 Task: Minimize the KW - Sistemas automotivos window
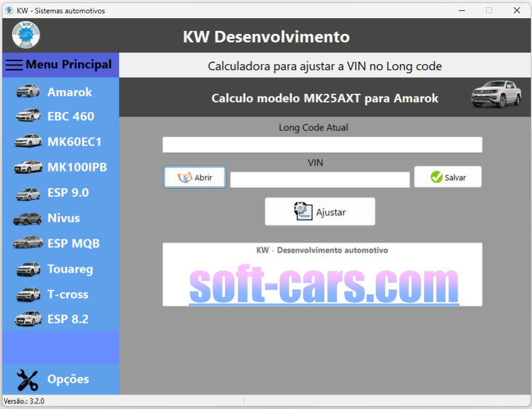point(462,10)
